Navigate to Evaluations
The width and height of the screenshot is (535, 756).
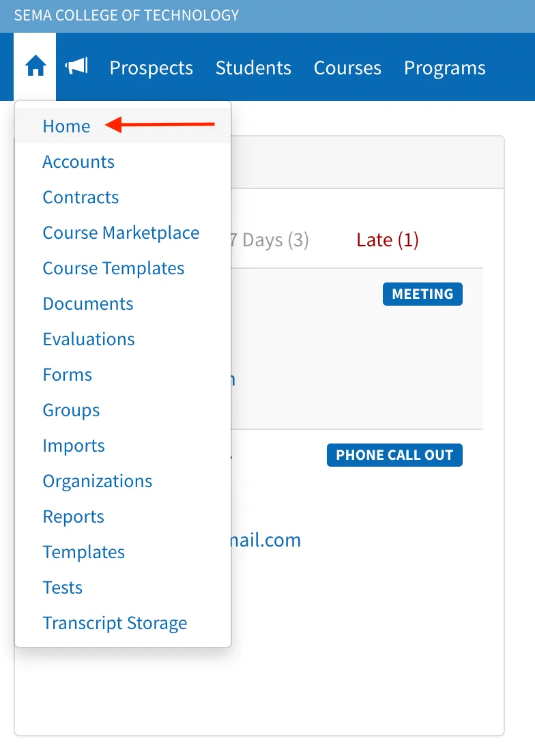coord(88,339)
